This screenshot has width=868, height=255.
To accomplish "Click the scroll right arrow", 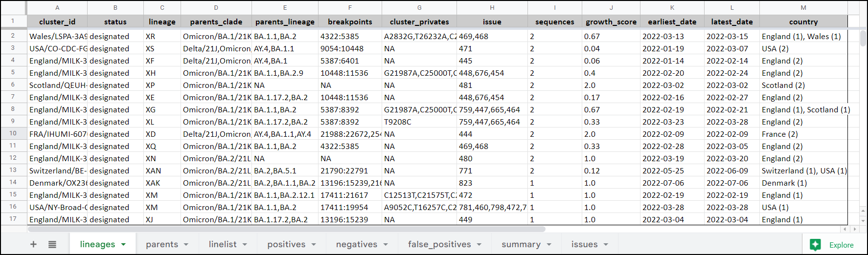I will tap(854, 229).
